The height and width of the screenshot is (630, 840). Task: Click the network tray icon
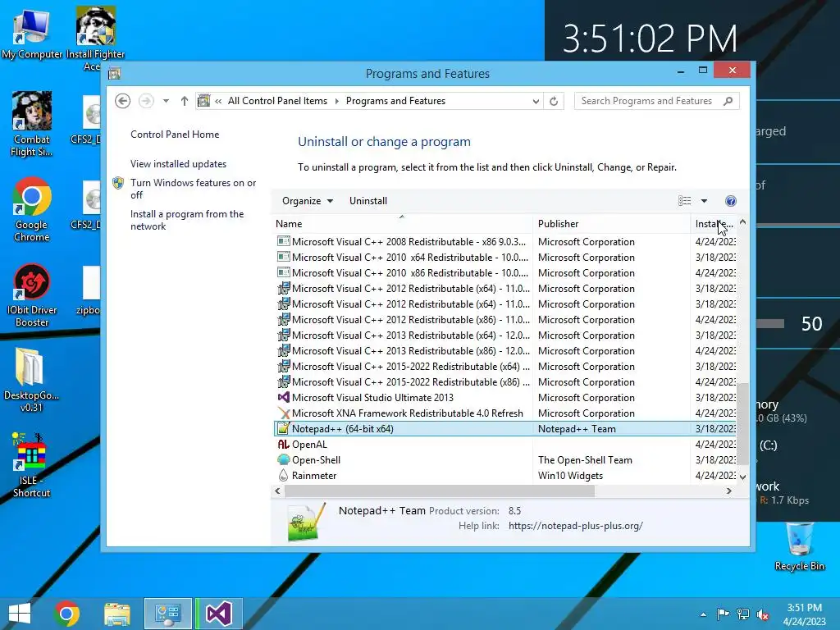coord(743,614)
